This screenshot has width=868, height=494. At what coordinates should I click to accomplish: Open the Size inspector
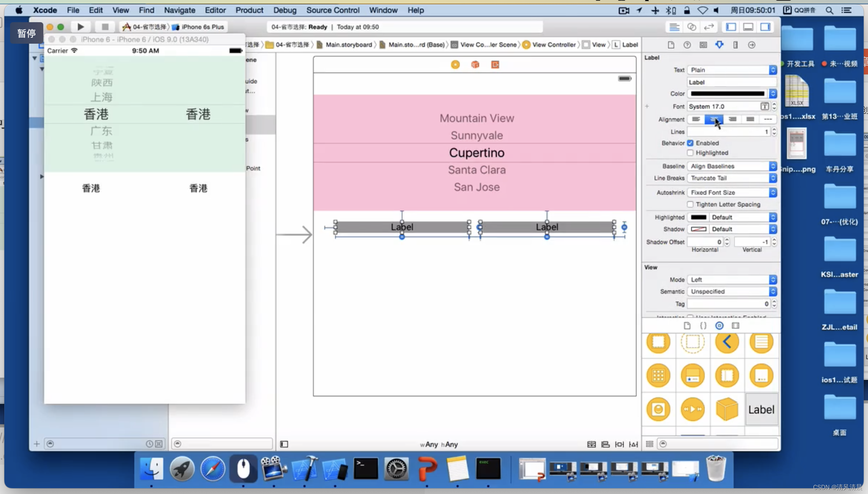coord(735,45)
